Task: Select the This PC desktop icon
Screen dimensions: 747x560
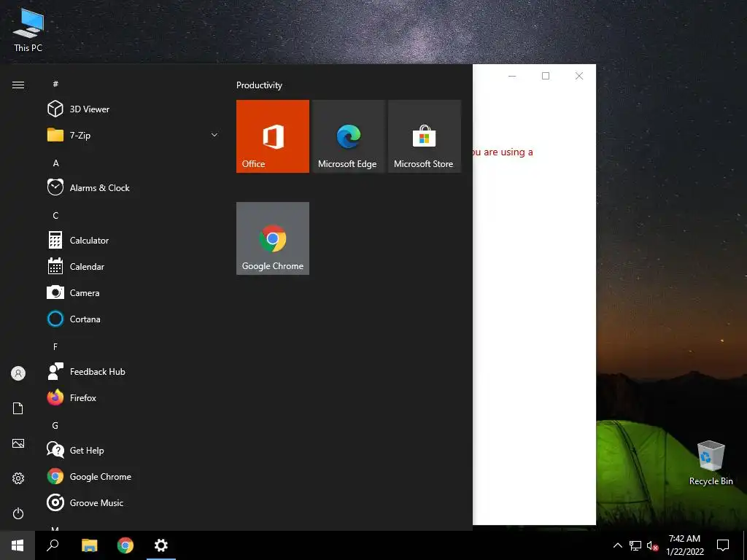Action: (28, 29)
